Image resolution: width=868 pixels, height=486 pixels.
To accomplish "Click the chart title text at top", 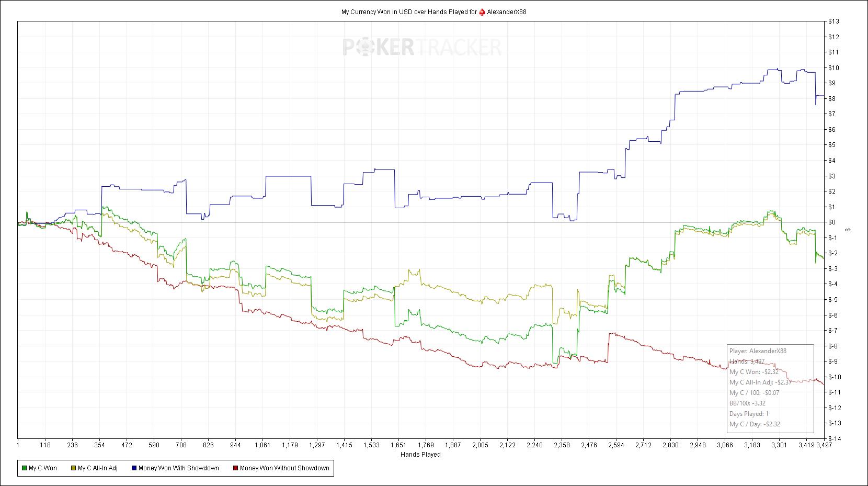I will [x=408, y=12].
